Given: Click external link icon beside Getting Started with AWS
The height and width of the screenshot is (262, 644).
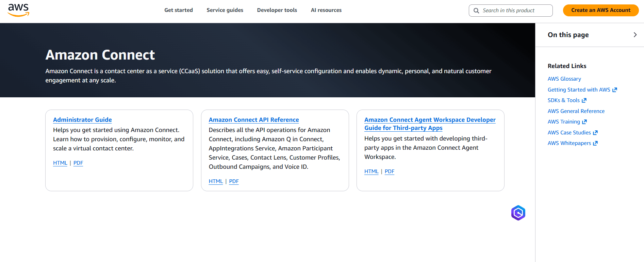Looking at the screenshot, I should coord(615,90).
